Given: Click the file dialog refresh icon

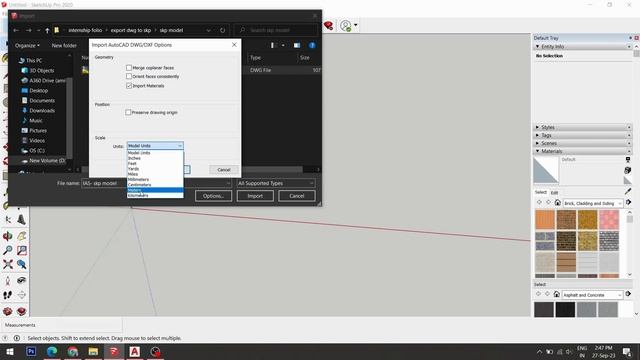Looking at the screenshot, I should point(222,30).
